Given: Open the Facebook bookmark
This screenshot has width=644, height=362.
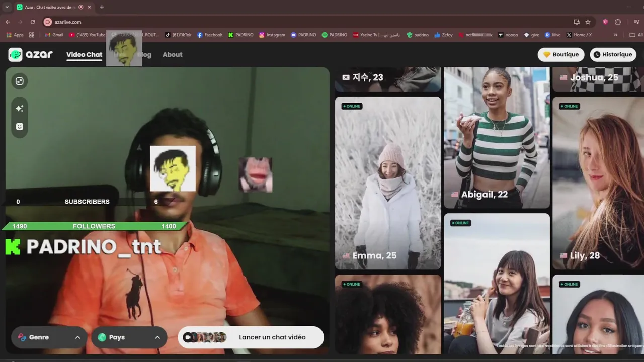Looking at the screenshot, I should click(x=210, y=35).
